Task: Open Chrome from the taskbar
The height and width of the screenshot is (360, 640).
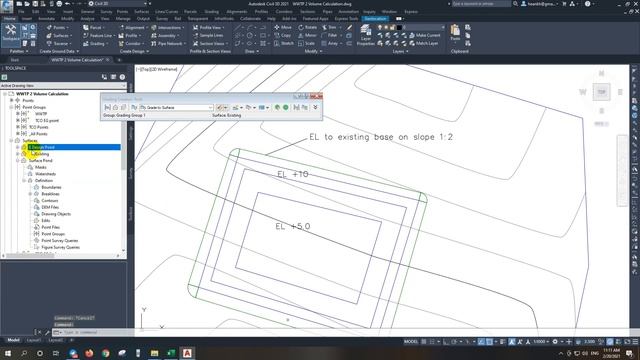Action: pyautogui.click(x=106, y=353)
